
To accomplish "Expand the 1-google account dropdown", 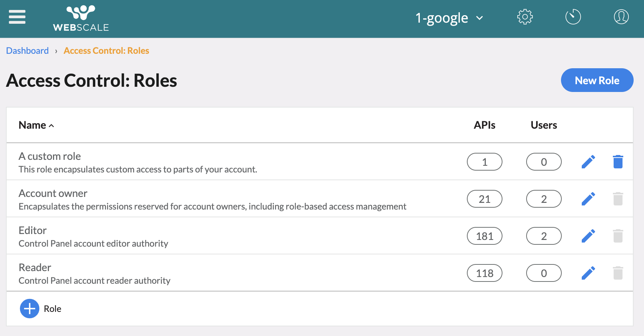I will pyautogui.click(x=449, y=18).
